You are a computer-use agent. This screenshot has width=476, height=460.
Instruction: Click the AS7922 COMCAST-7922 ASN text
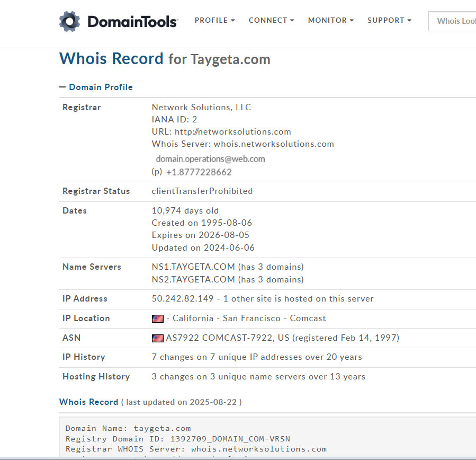pyautogui.click(x=228, y=338)
